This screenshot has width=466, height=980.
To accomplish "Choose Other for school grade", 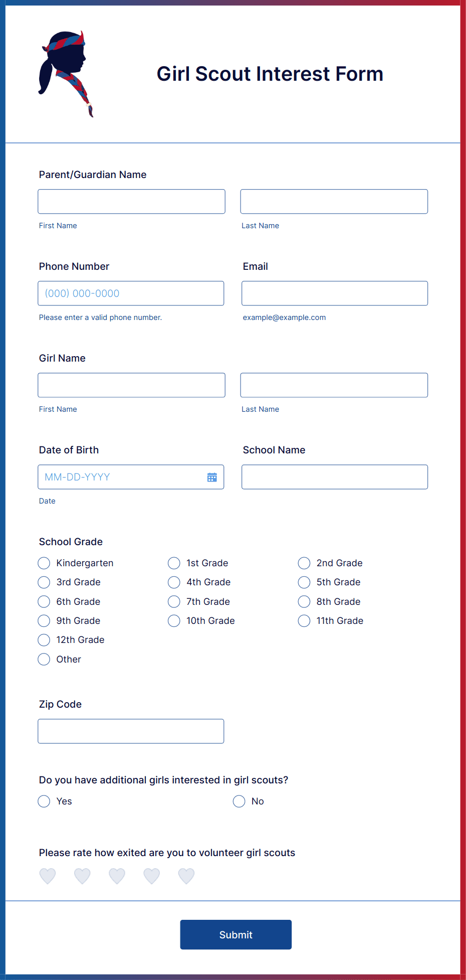I will pos(44,659).
